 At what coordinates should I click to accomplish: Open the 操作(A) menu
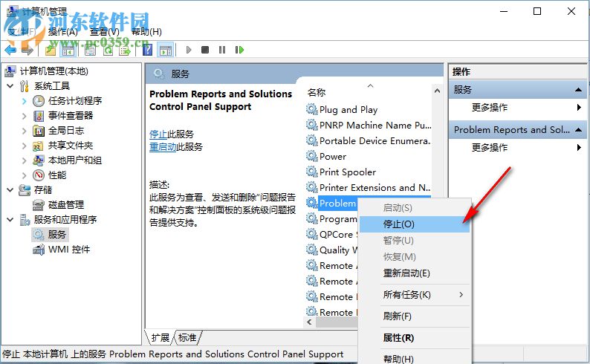[x=63, y=32]
